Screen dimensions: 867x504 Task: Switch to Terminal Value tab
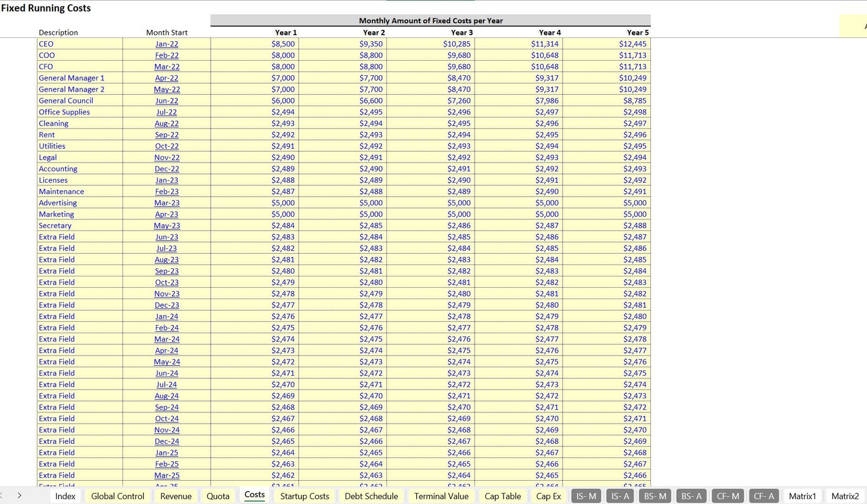pos(441,496)
